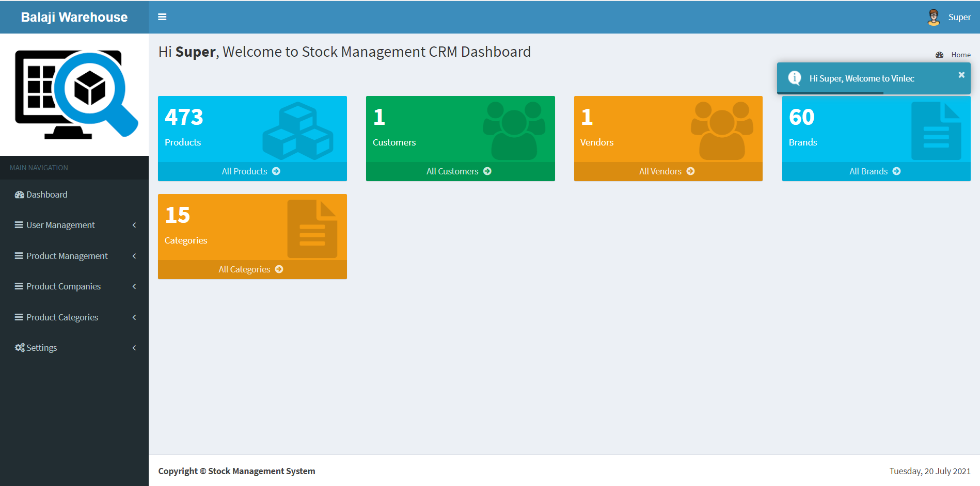Open the All Categories link
Viewport: 980px width, 486px height.
[251, 269]
